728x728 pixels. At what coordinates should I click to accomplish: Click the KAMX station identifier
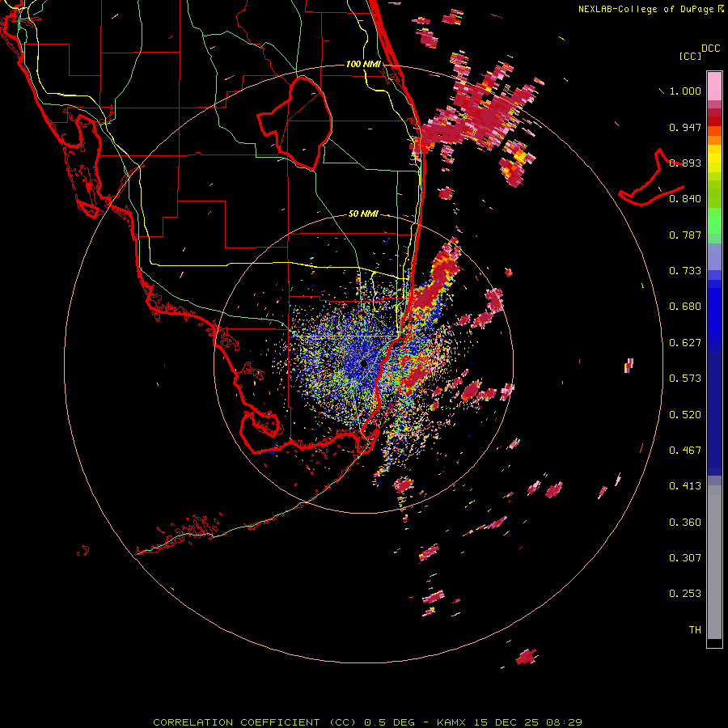click(453, 722)
